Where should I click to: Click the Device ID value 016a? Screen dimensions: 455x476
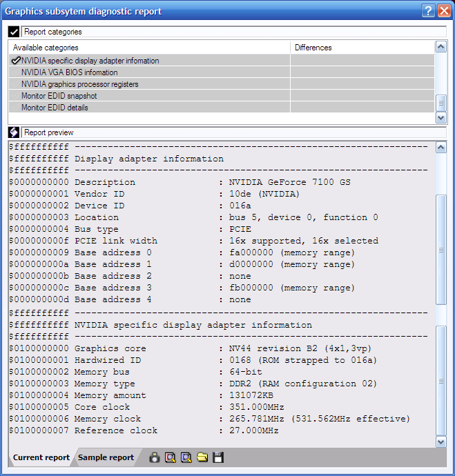(x=240, y=206)
